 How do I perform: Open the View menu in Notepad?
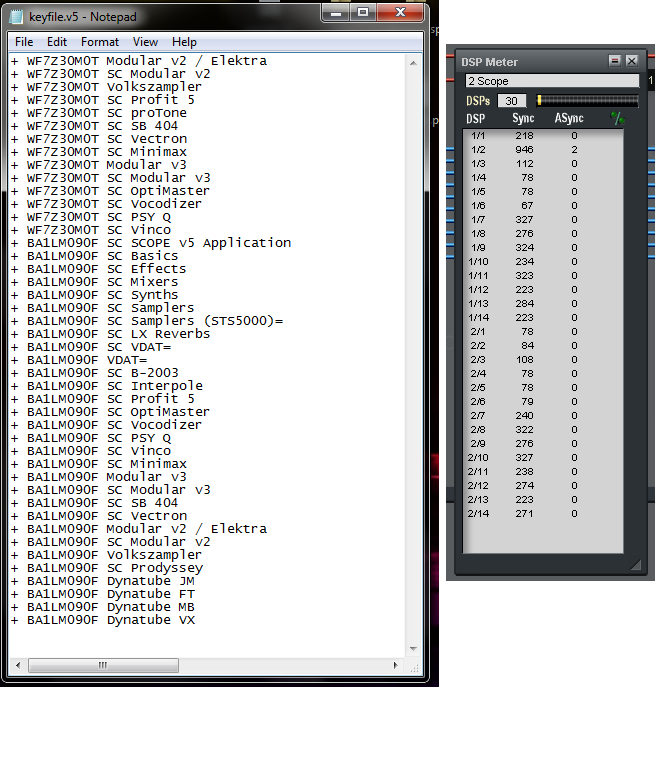(146, 42)
